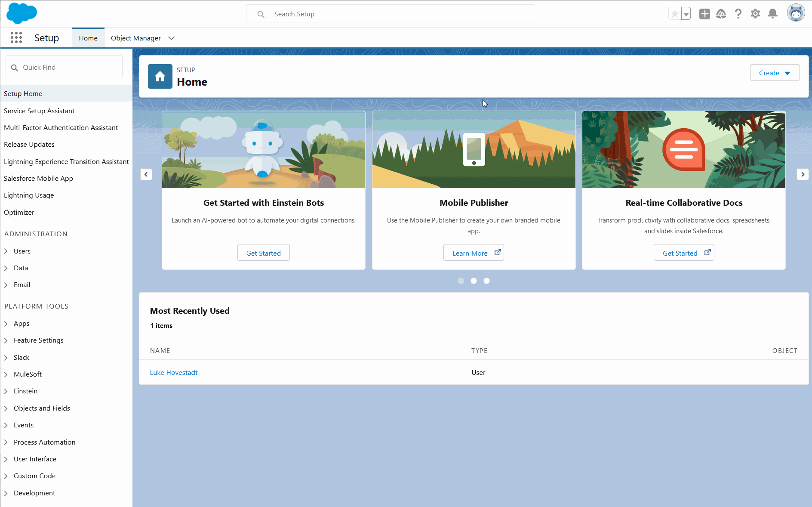The height and width of the screenshot is (507, 812).
Task: Open the Trailhead guidance icon
Action: coord(721,14)
